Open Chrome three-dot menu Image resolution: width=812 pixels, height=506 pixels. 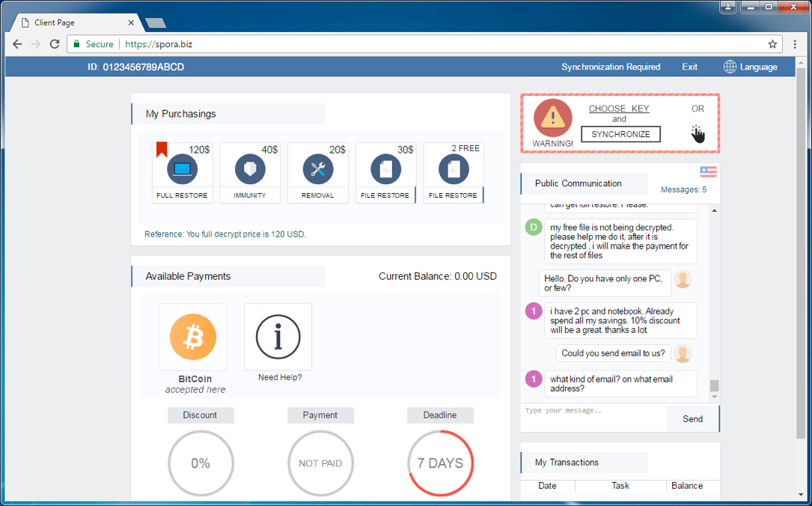pyautogui.click(x=795, y=44)
